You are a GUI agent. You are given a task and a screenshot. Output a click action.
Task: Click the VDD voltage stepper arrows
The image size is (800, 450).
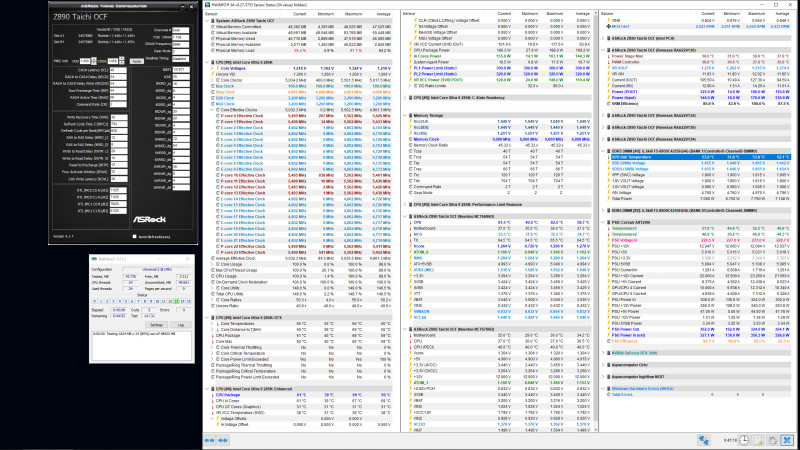93,61
